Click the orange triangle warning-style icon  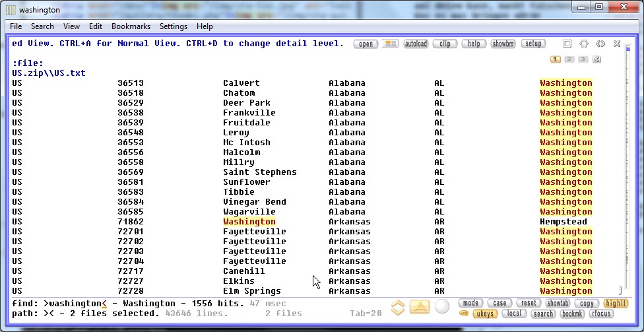click(420, 307)
